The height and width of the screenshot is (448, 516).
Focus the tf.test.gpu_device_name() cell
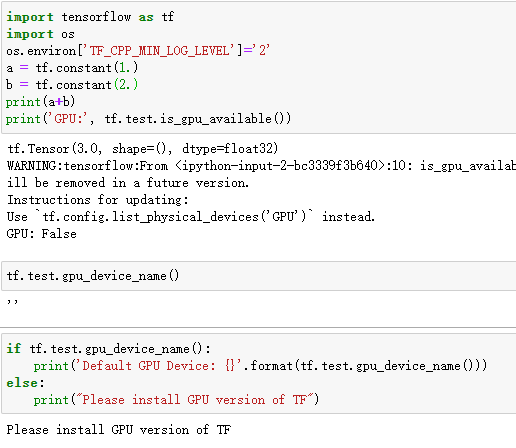point(259,276)
